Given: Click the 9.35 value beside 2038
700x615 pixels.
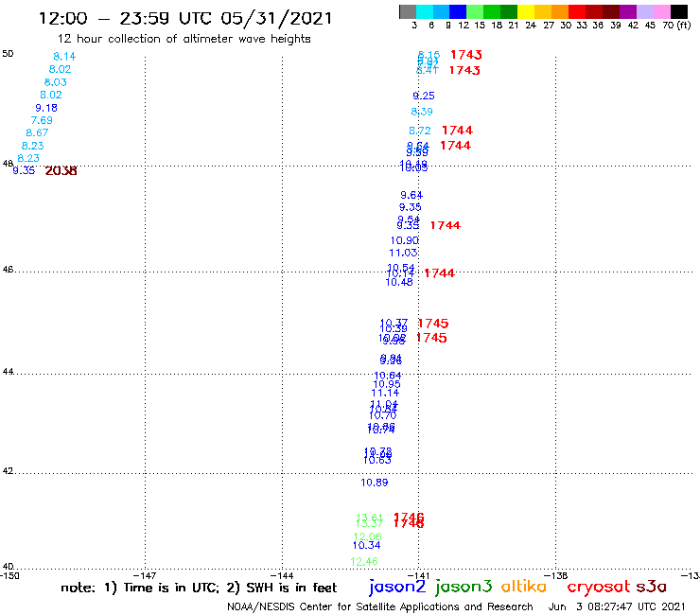Looking at the screenshot, I should pos(24,170).
